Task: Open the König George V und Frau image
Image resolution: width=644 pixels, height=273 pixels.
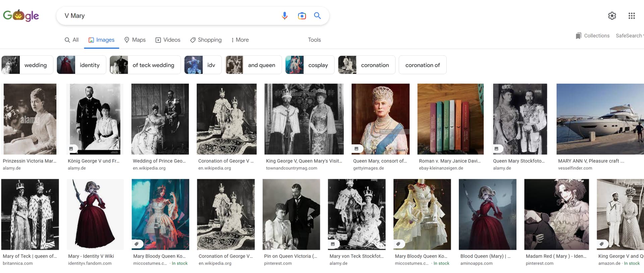Action: tap(95, 119)
